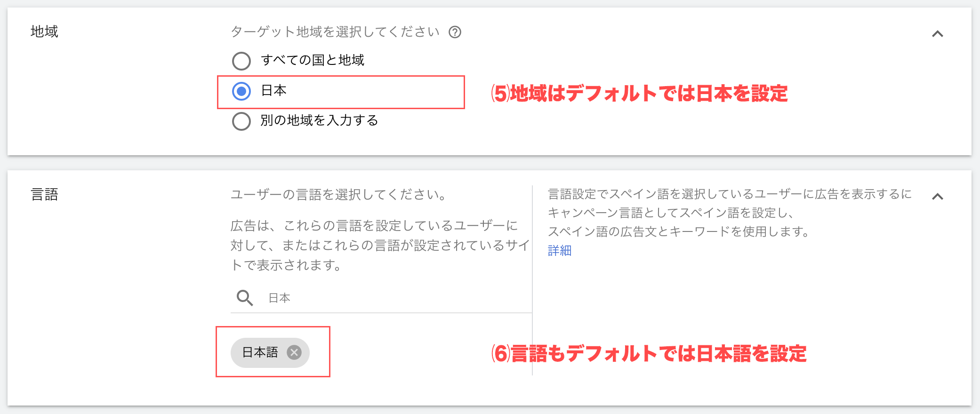The image size is (980, 414).
Task: Select the 日本 radio button
Action: [x=241, y=91]
